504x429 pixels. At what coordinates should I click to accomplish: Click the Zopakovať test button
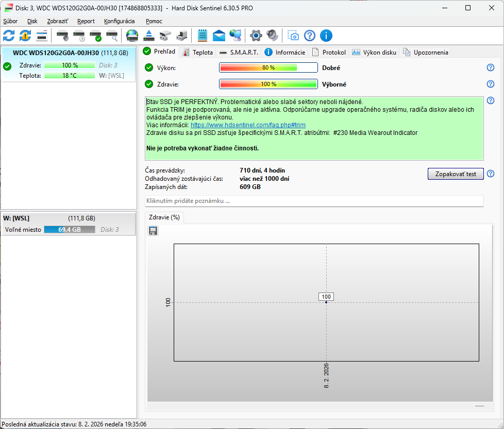[456, 174]
